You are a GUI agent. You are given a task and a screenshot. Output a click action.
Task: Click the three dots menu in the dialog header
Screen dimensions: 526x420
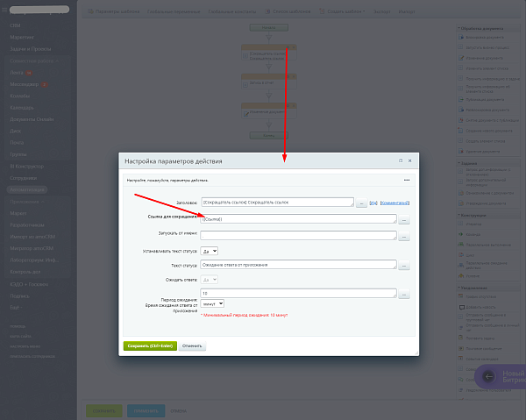407,180
